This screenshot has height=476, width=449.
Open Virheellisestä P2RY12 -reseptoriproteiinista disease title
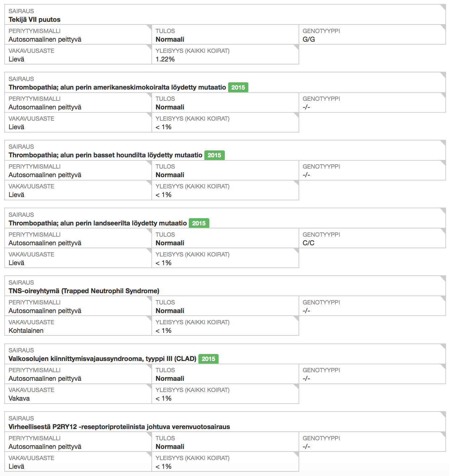[x=119, y=427]
